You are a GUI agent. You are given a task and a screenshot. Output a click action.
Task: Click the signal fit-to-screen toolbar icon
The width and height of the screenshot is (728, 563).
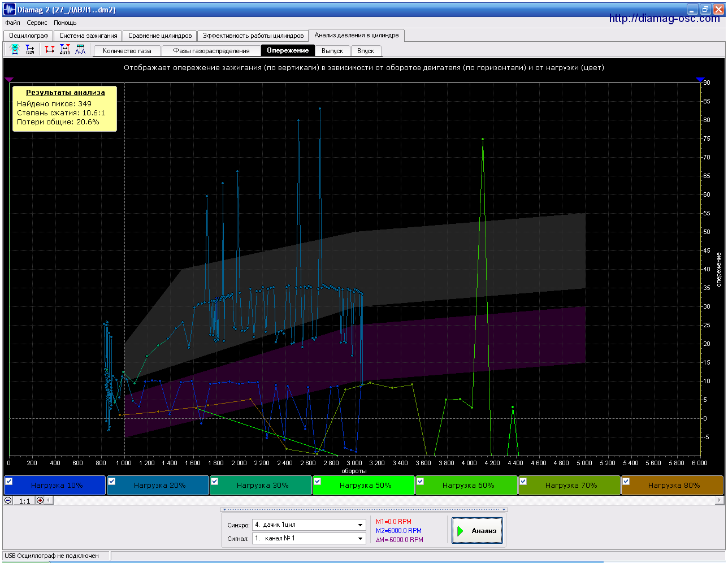[15, 50]
